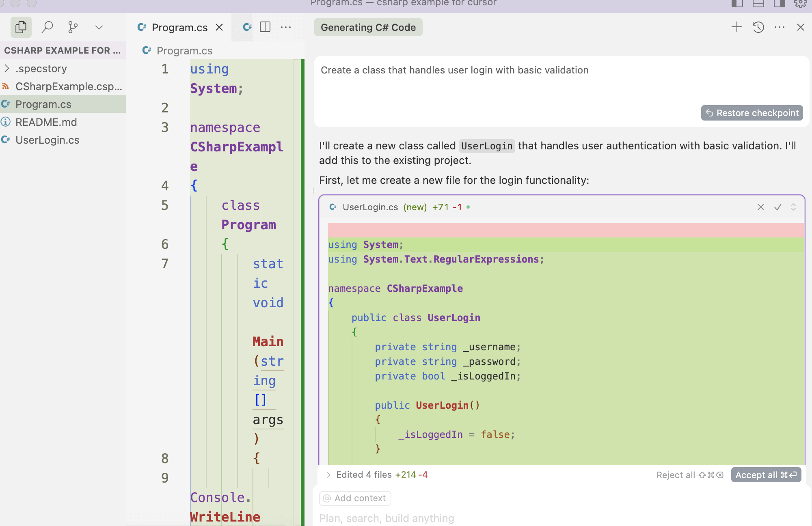The image size is (812, 526).
Task: Click the "Main" method name in editor
Action: (268, 342)
